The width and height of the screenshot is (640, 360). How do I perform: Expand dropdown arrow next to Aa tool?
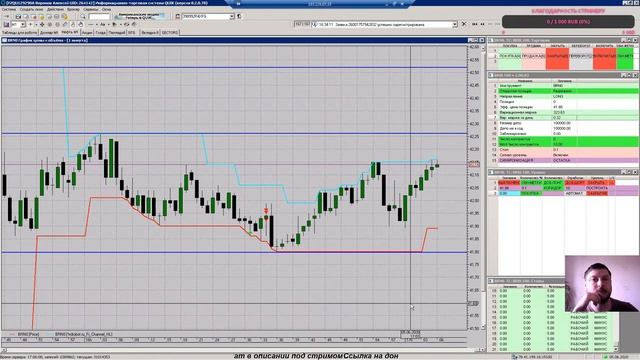109,24
